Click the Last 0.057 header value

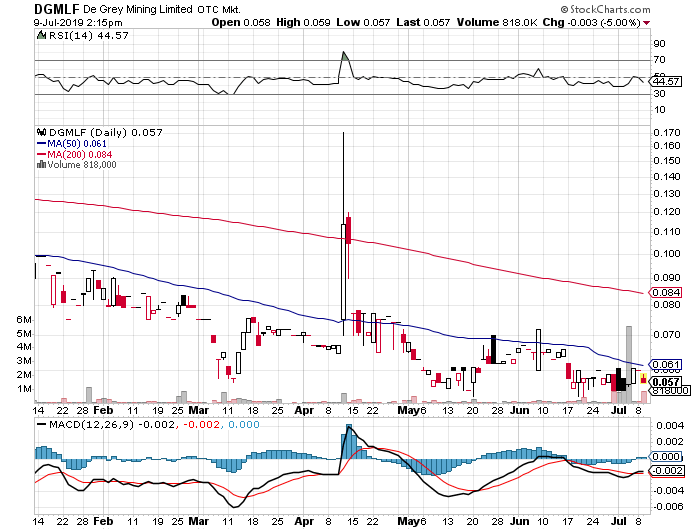pos(423,22)
